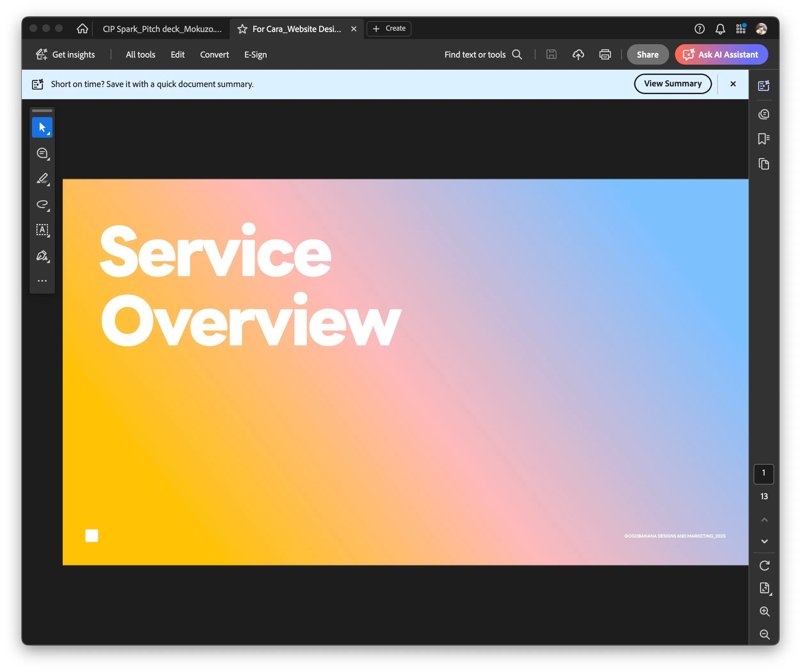Image resolution: width=801 pixels, height=672 pixels.
Task: Zoom in on the document
Action: [764, 611]
